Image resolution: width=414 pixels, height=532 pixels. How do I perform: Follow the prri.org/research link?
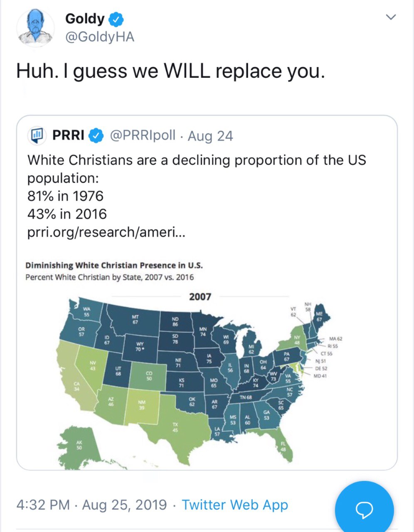pos(106,232)
